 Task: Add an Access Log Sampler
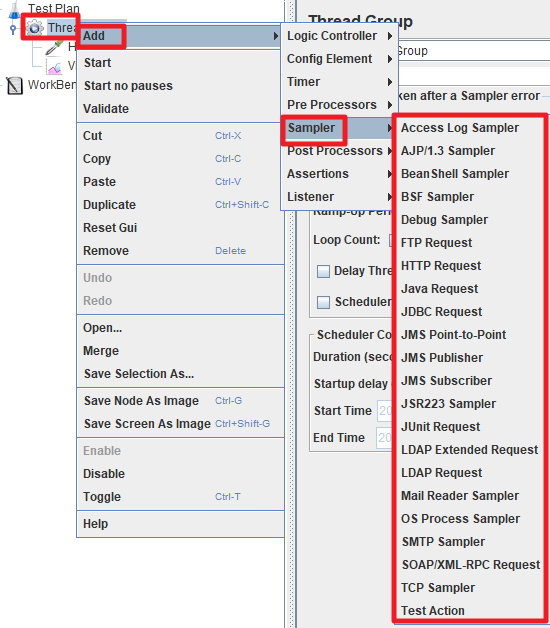tap(470, 128)
